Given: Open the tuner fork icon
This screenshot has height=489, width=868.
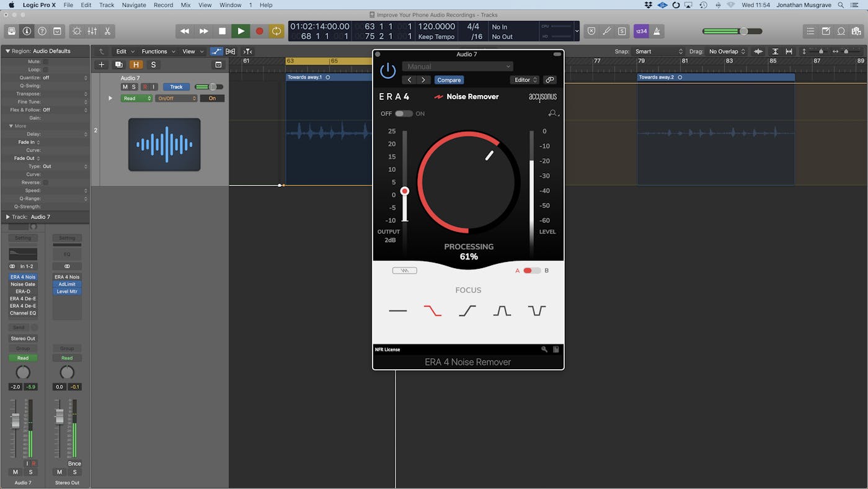Looking at the screenshot, I should click(606, 31).
